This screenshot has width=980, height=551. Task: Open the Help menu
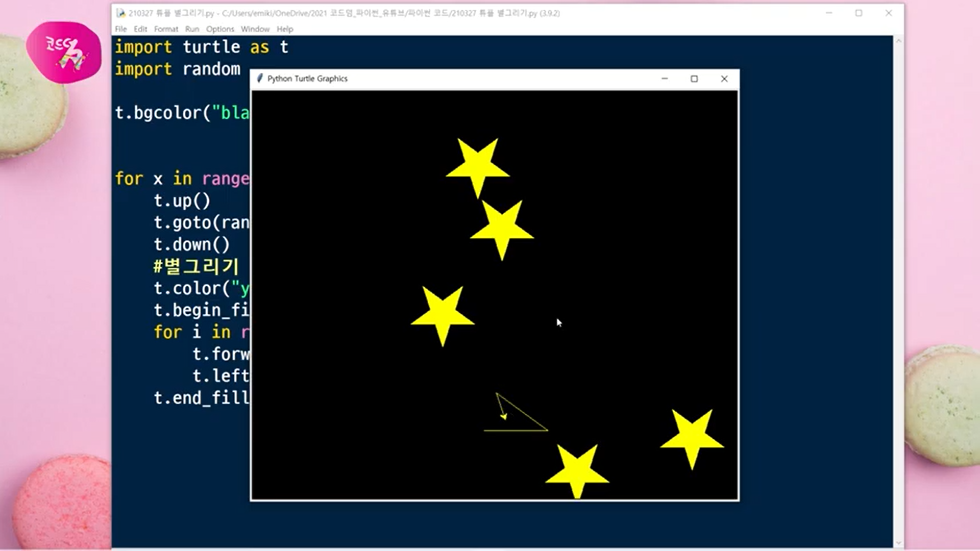click(285, 29)
